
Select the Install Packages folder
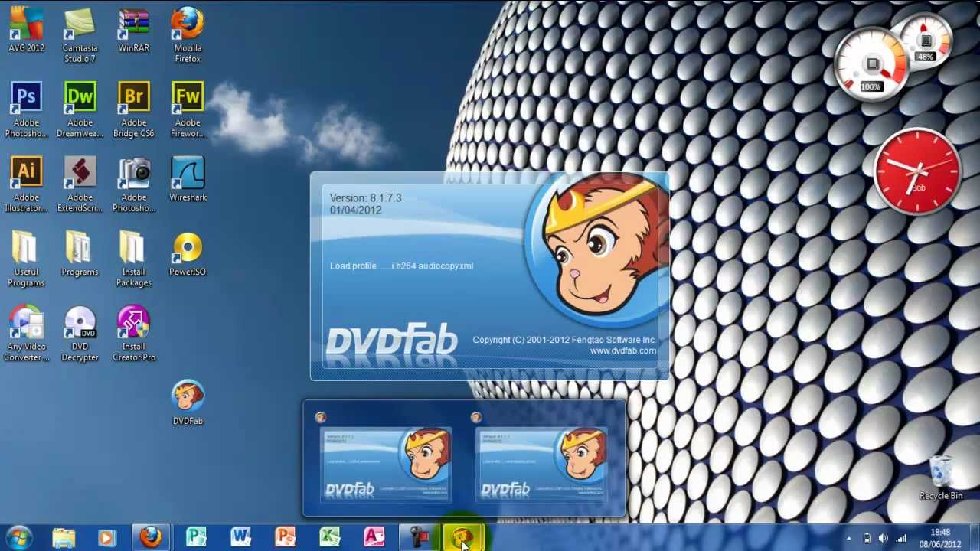pos(134,260)
